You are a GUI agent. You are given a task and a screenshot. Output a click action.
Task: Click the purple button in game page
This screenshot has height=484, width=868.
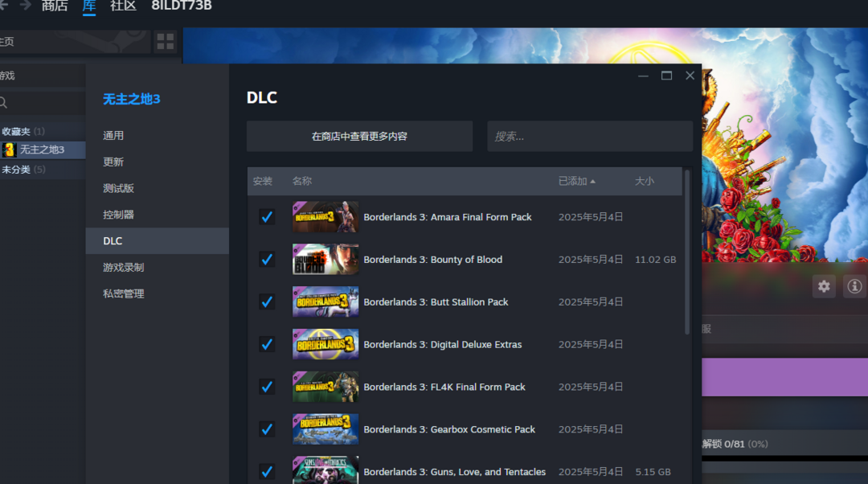click(784, 377)
